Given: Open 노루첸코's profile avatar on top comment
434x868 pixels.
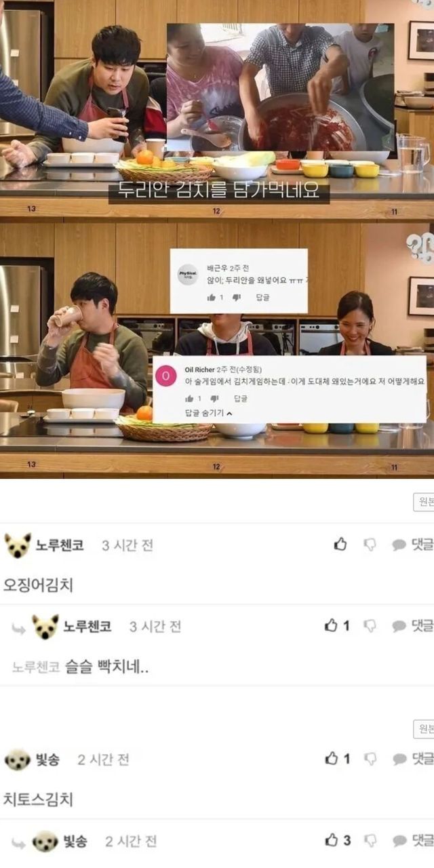Looking at the screenshot, I should click(18, 545).
